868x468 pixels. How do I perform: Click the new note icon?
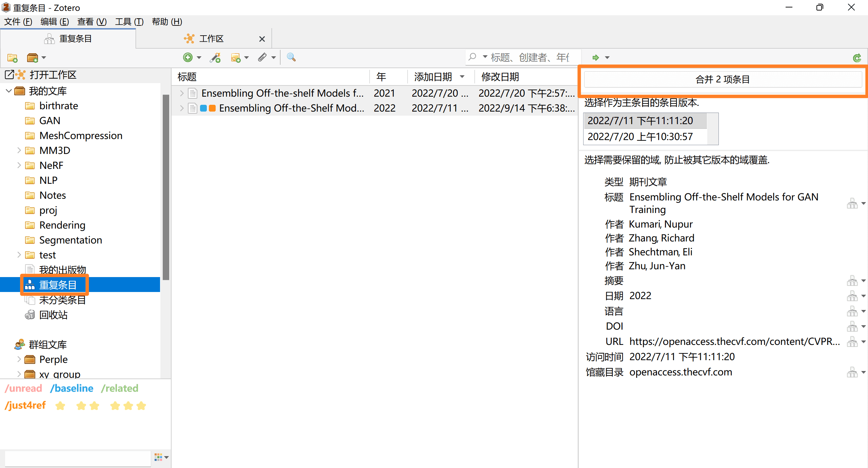point(236,57)
